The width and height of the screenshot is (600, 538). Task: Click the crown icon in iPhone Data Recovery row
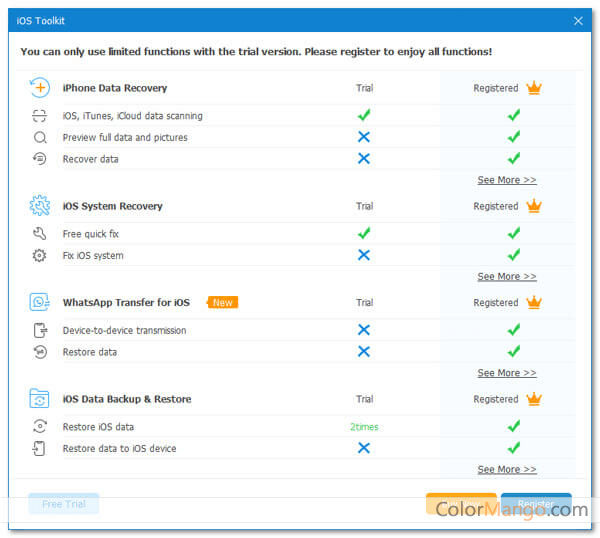coord(534,88)
